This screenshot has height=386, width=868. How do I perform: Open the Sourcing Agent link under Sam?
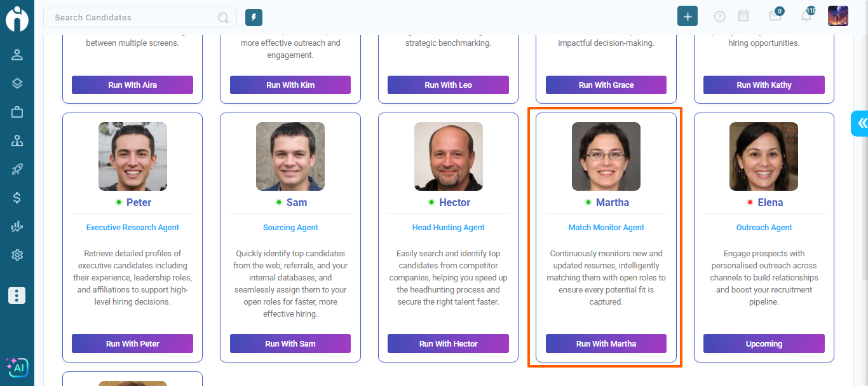pos(290,228)
